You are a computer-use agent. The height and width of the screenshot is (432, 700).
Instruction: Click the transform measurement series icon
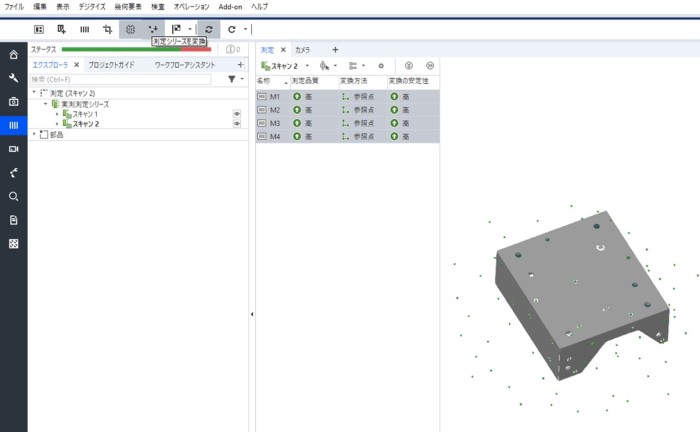pyautogui.click(x=154, y=29)
